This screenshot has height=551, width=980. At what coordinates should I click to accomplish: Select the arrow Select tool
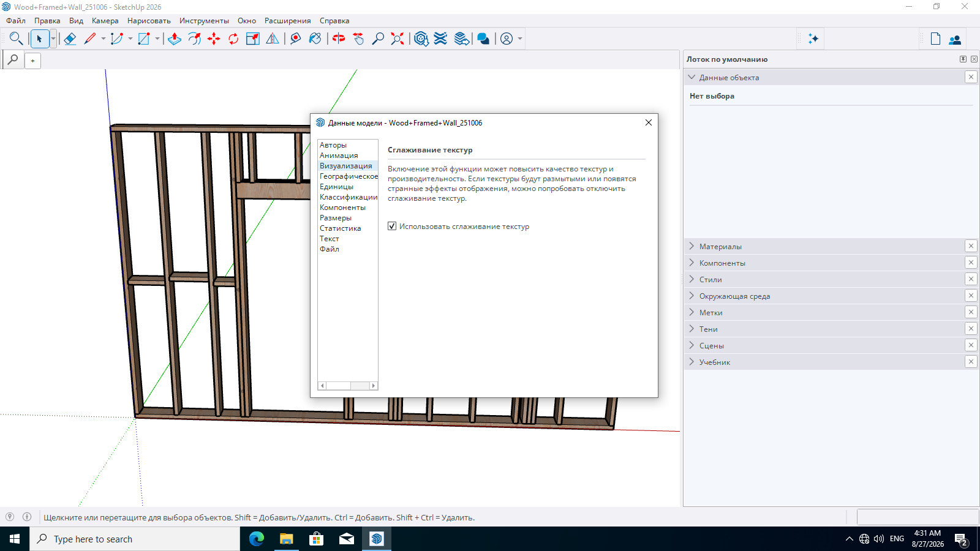(x=39, y=39)
